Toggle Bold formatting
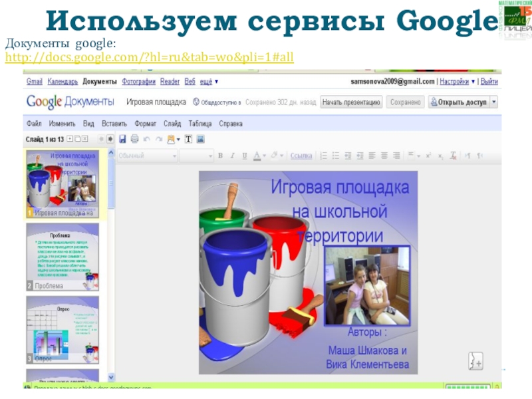 [x=220, y=156]
